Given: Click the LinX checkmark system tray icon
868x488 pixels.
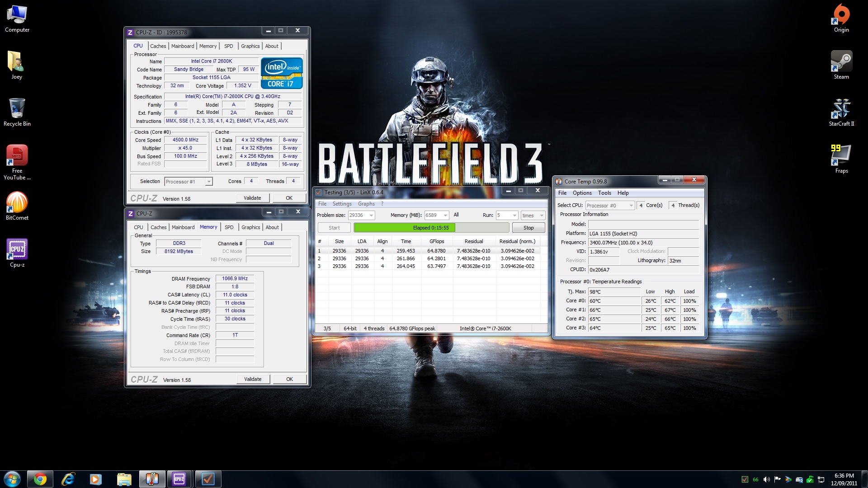Looking at the screenshot, I should 745,479.
